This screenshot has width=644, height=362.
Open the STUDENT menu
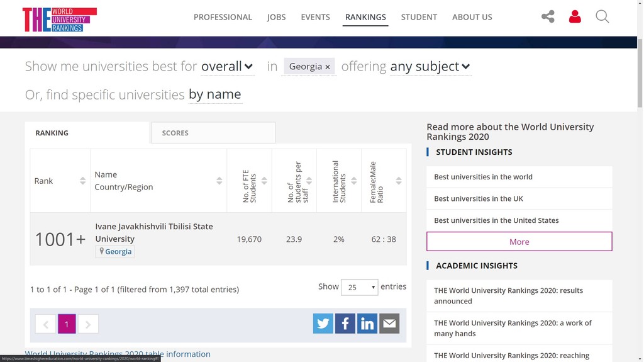coord(419,17)
